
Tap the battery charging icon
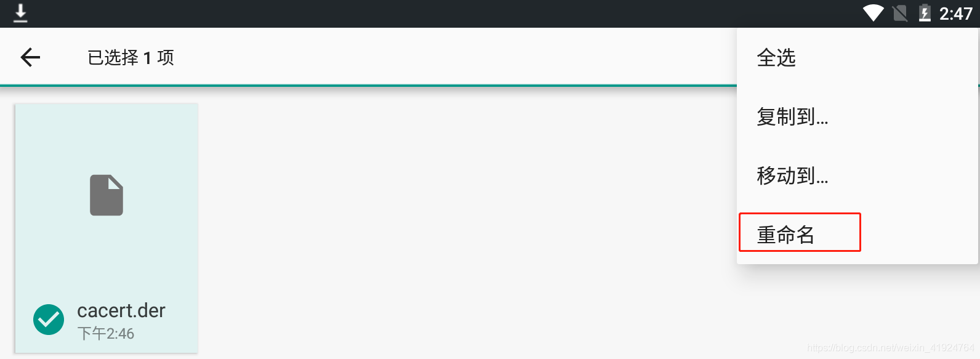click(x=925, y=13)
